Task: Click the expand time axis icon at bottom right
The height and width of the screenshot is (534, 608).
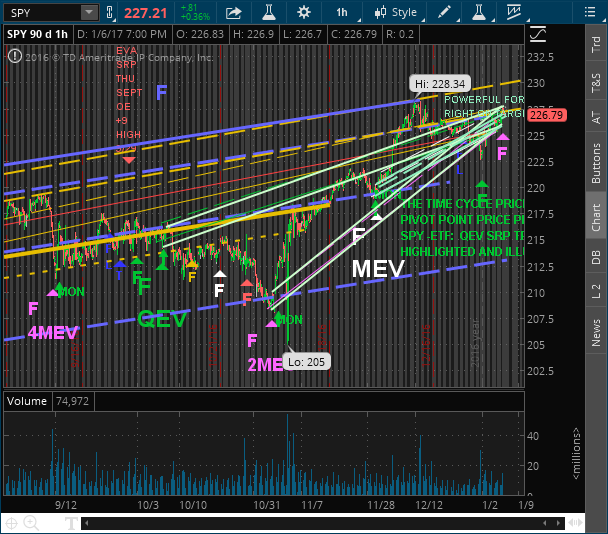Action: [x=576, y=523]
